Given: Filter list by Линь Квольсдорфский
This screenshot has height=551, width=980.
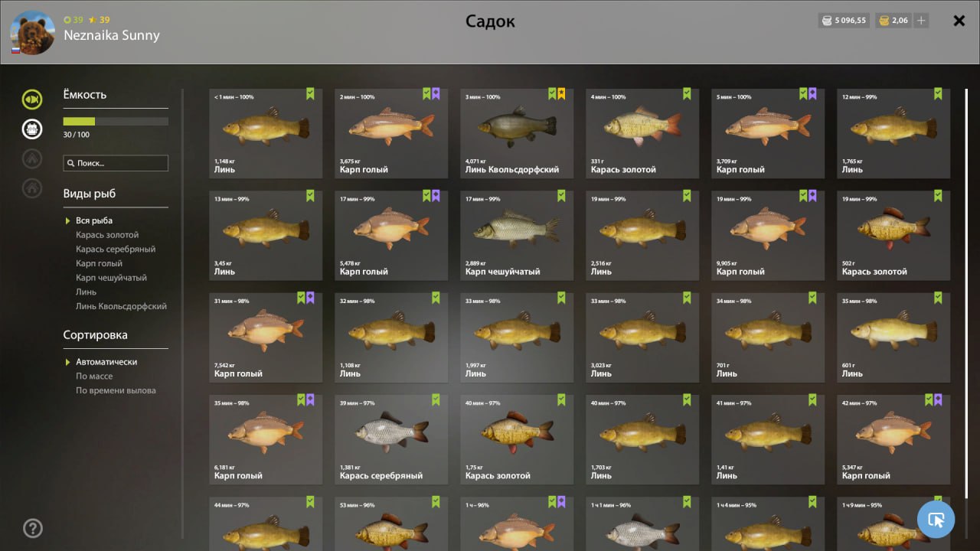Looking at the screenshot, I should pos(121,306).
